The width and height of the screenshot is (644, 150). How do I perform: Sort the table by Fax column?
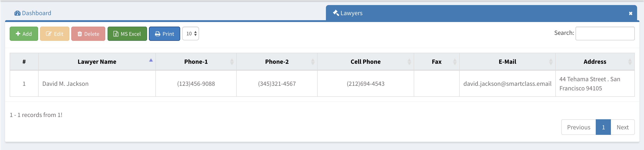click(x=436, y=62)
